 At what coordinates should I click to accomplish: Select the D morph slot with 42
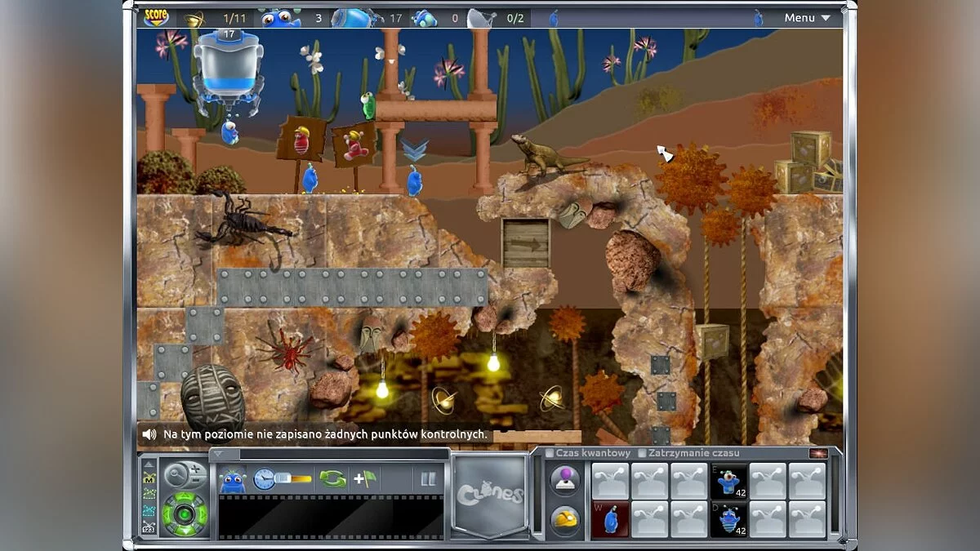[728, 519]
